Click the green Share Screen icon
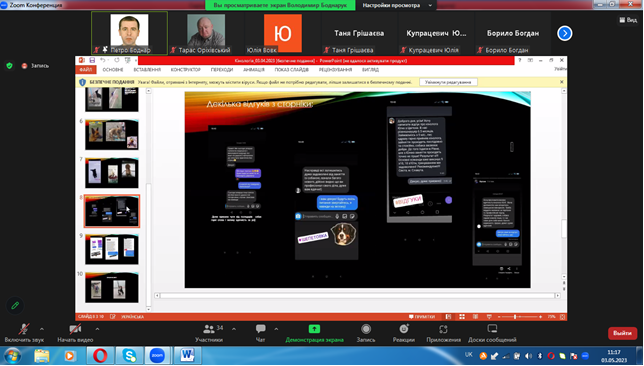Screen dimensions: 644x366 point(314,329)
